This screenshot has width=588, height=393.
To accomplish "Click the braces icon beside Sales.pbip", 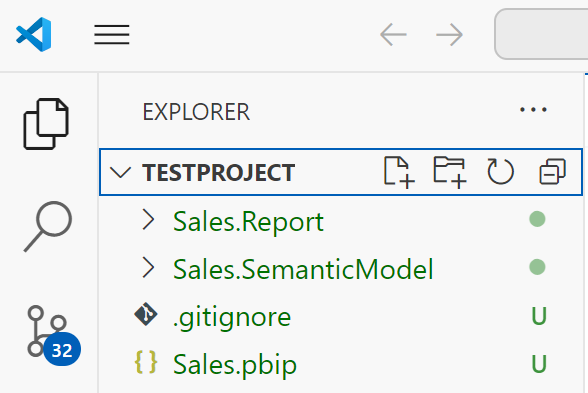I will pyautogui.click(x=146, y=362).
